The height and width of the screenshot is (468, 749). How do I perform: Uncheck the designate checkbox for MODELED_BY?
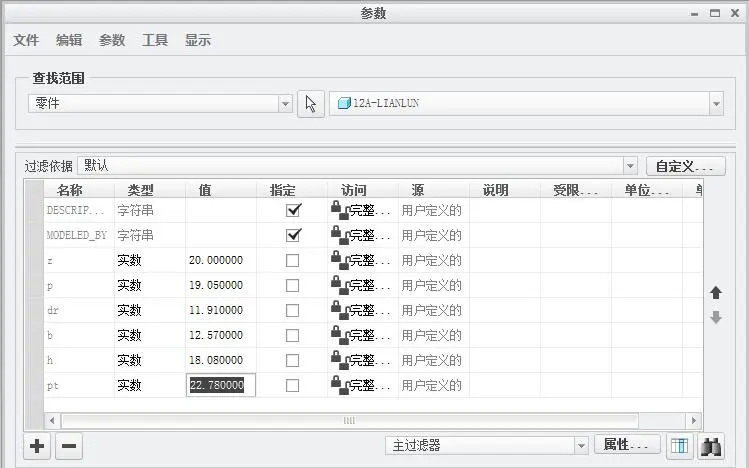click(293, 235)
